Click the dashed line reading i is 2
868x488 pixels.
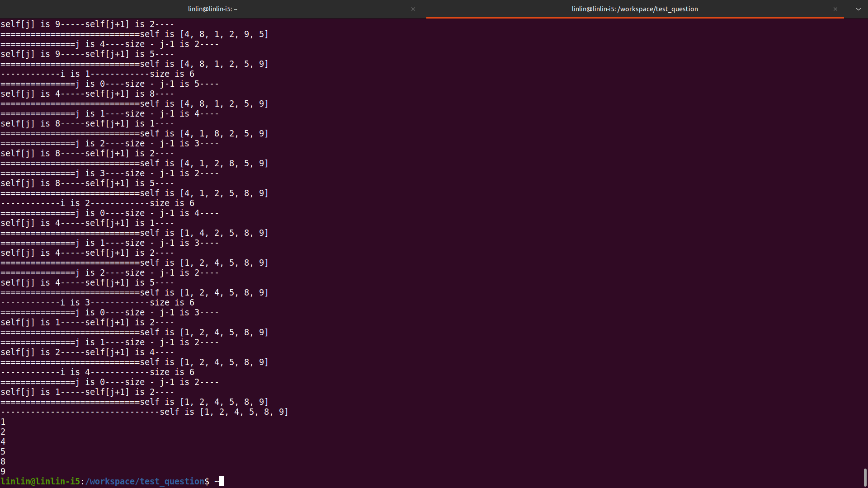click(97, 203)
